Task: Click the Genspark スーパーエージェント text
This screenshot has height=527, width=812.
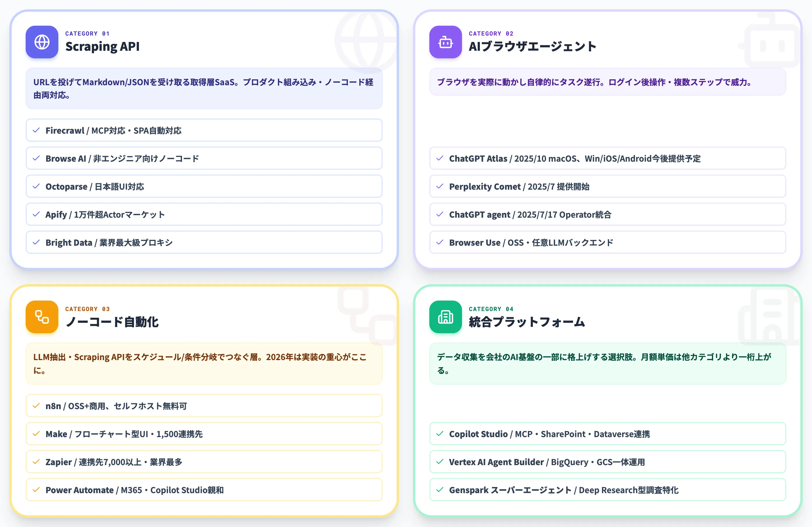Action: point(564,490)
